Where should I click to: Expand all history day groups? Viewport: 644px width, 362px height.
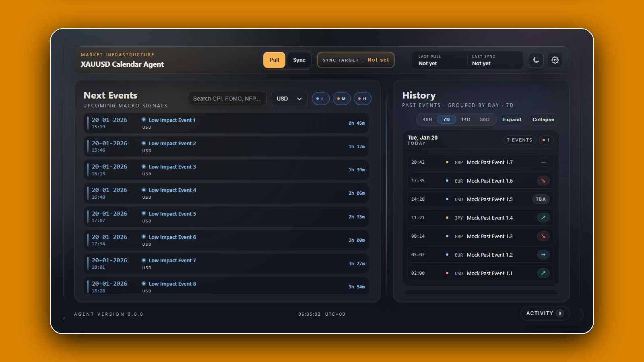(x=512, y=119)
